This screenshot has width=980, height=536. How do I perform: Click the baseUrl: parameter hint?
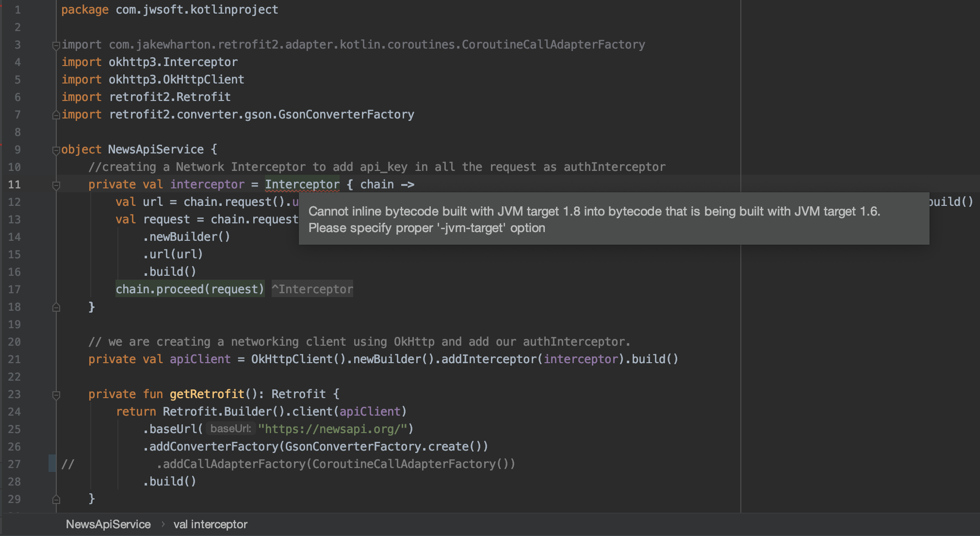[230, 429]
